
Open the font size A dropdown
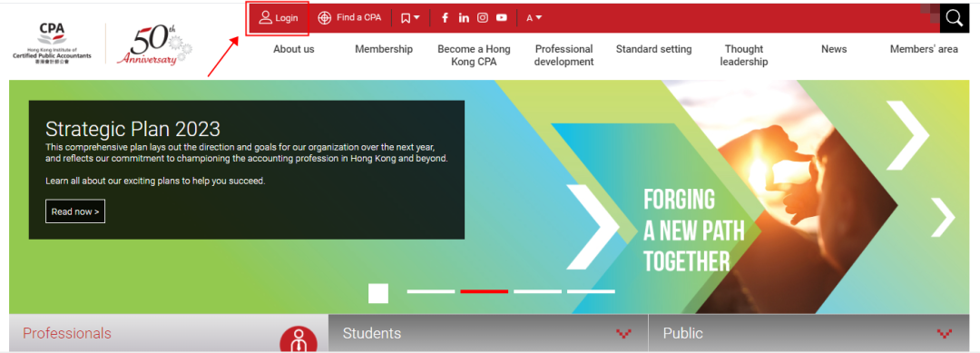pos(534,18)
